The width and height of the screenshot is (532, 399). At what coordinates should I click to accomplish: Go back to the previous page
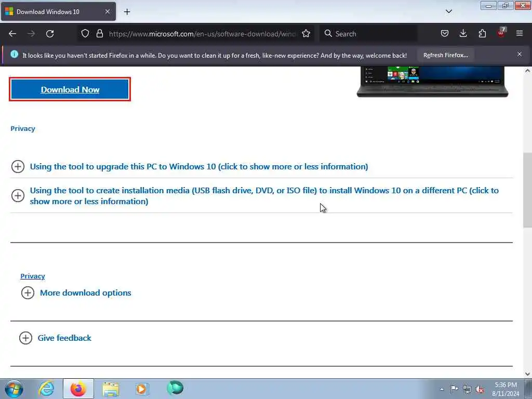coord(12,34)
